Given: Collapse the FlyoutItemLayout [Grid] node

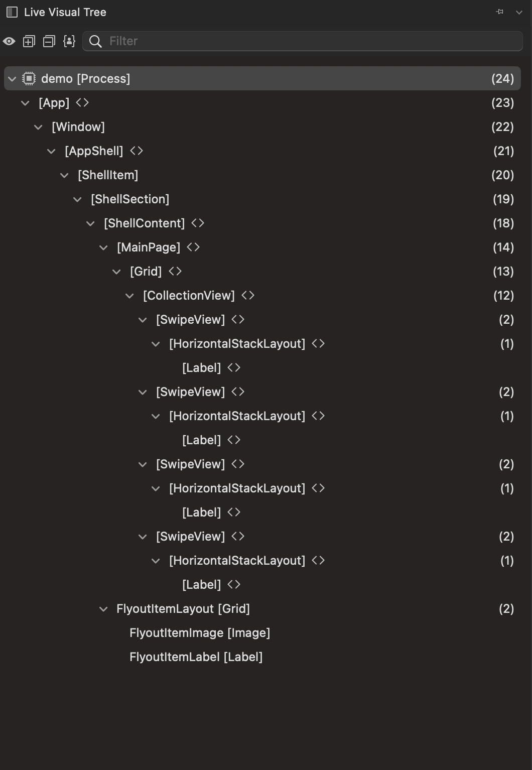Looking at the screenshot, I should tap(103, 608).
